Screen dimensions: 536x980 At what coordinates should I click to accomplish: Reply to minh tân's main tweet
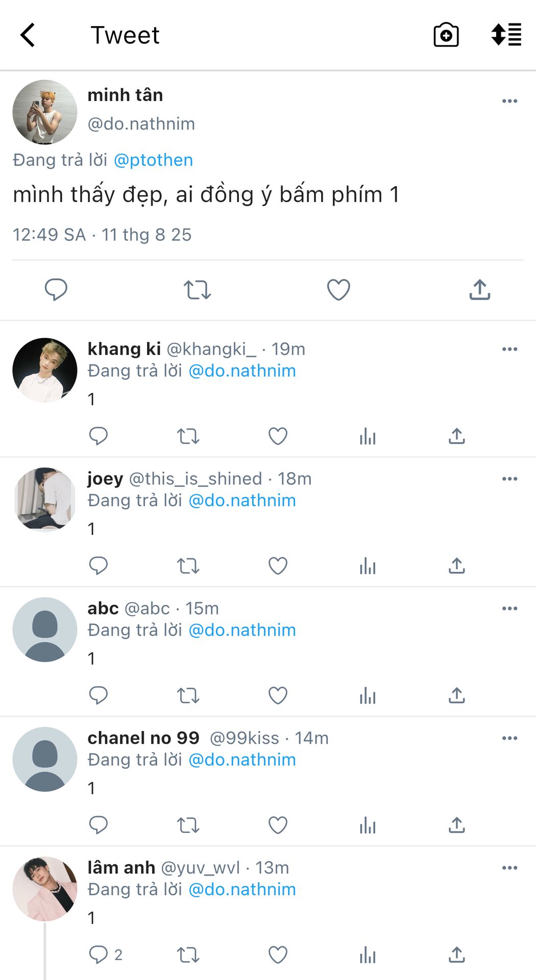(x=56, y=289)
